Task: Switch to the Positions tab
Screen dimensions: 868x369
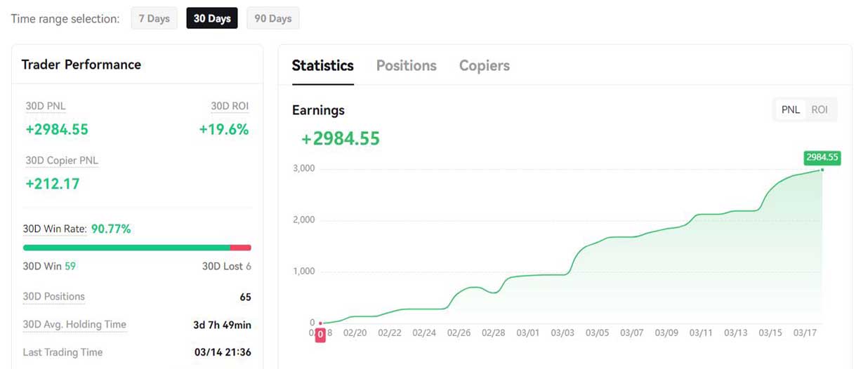Action: click(x=407, y=65)
